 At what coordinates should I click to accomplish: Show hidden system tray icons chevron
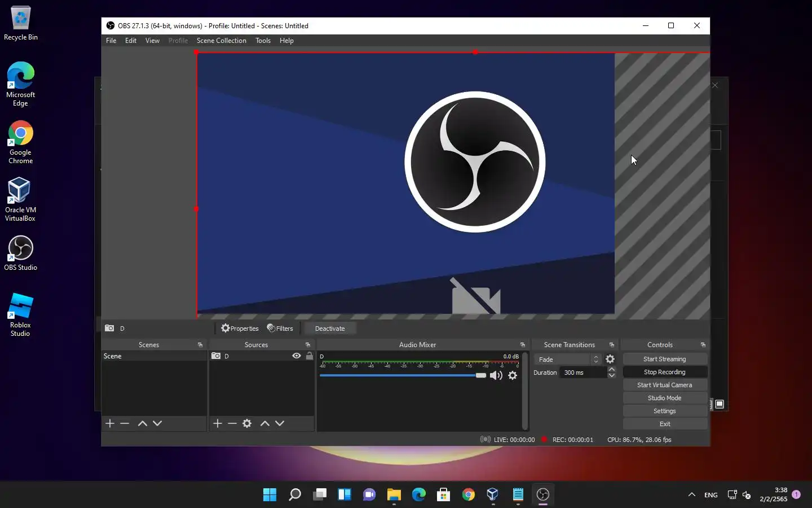click(692, 495)
